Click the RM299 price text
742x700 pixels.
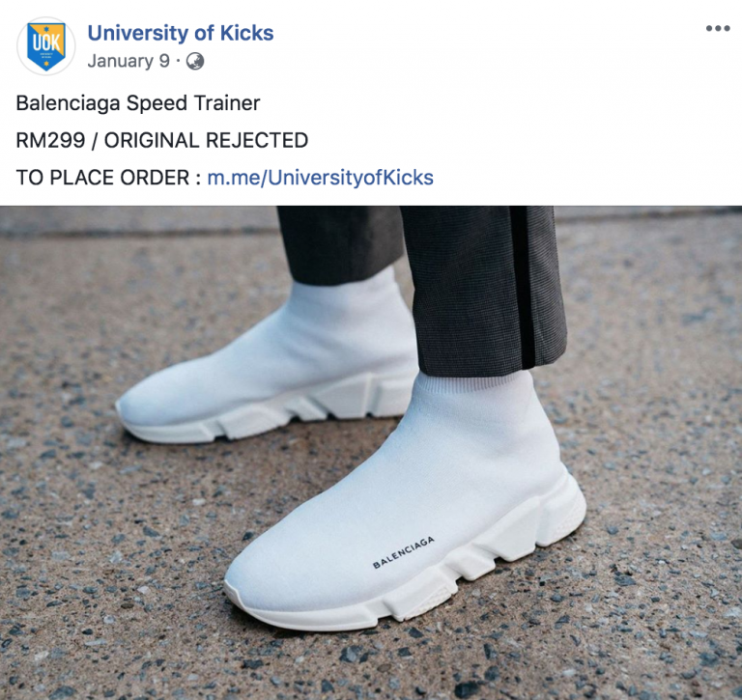click(x=50, y=140)
